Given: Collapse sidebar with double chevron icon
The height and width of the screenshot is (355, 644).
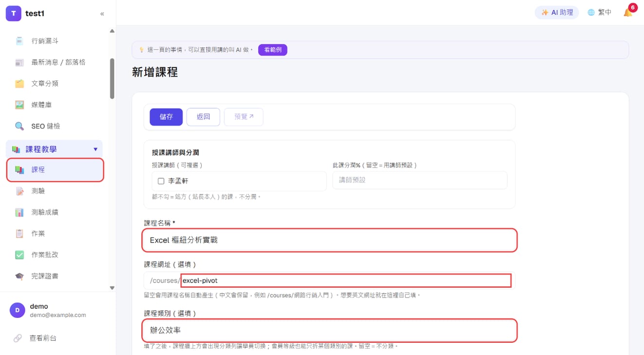Looking at the screenshot, I should pyautogui.click(x=102, y=14).
